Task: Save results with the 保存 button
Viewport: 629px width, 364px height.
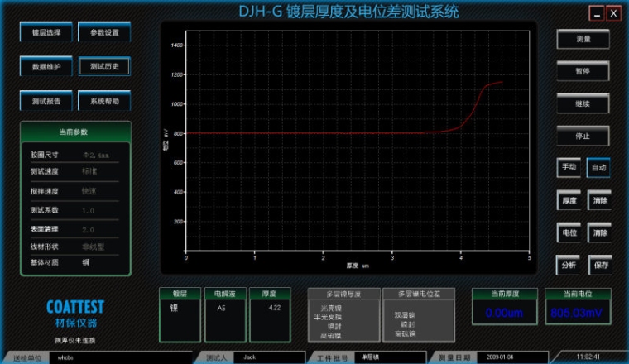Action: click(601, 265)
